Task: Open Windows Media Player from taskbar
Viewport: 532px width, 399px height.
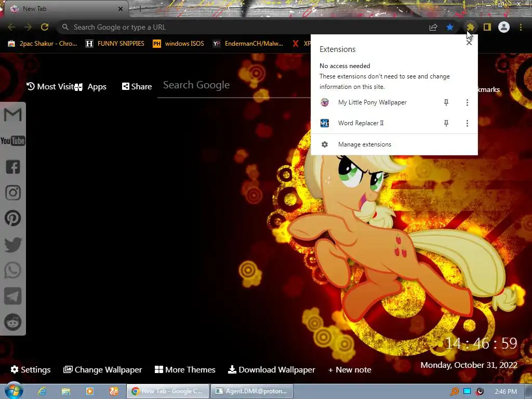Action: click(90, 391)
